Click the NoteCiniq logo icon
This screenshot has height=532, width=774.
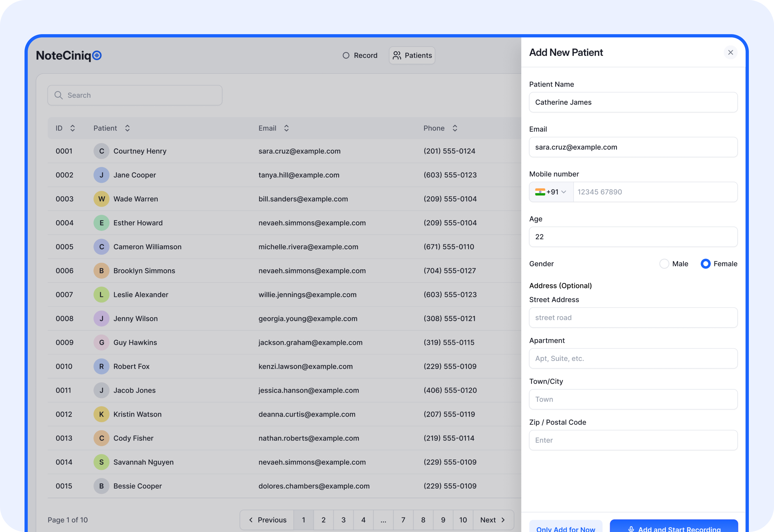click(97, 55)
